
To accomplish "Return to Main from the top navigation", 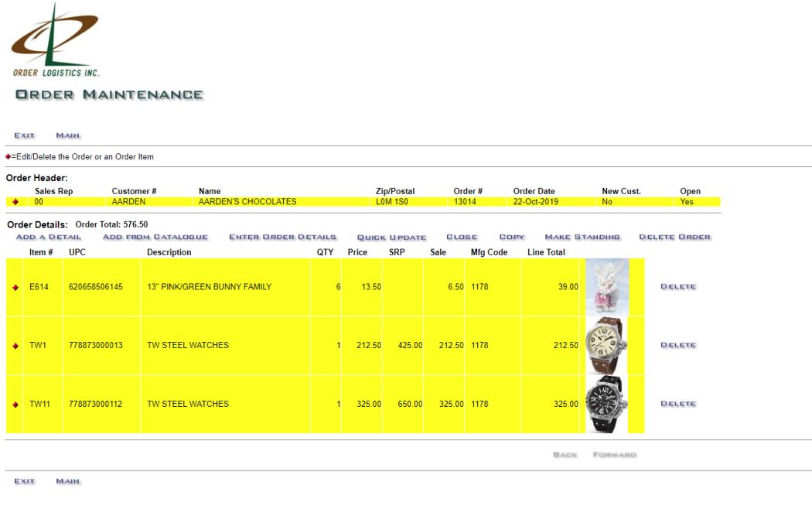I will 67,135.
